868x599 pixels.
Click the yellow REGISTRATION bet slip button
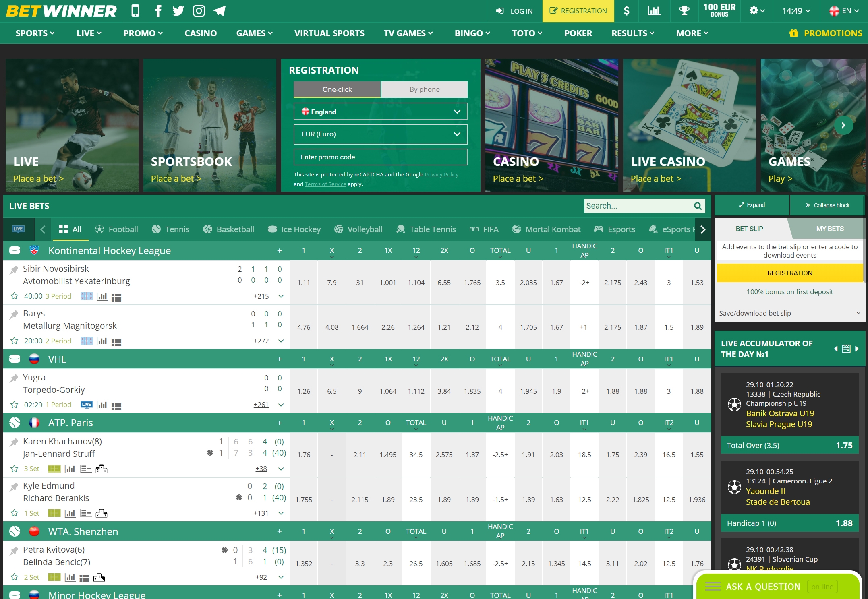(789, 273)
